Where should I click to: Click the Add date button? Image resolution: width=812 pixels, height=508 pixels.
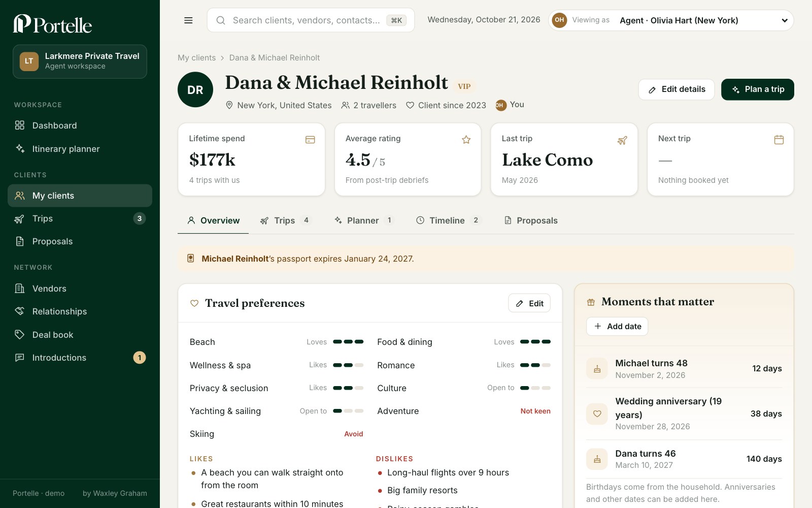coord(617,326)
